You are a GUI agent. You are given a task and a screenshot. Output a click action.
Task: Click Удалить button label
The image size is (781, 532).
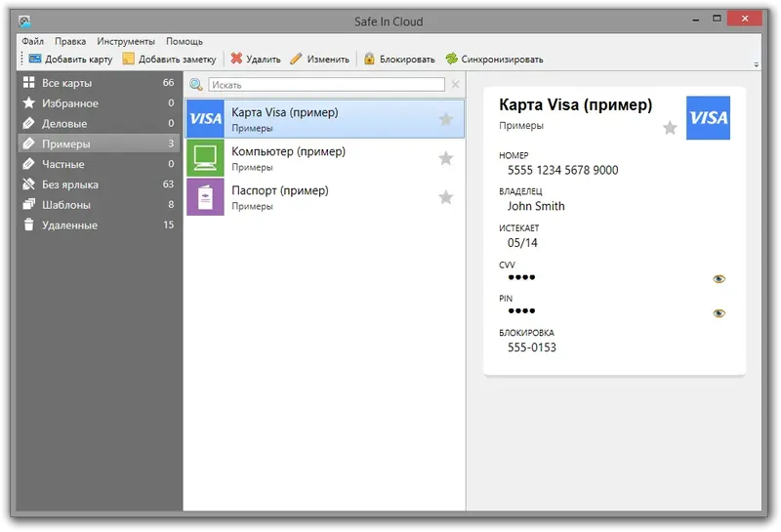click(x=264, y=60)
